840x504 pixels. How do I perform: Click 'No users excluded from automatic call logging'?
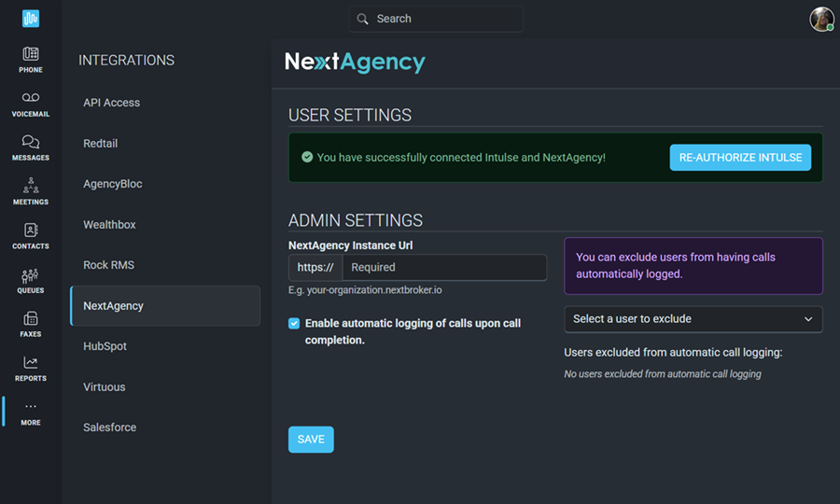(x=662, y=374)
